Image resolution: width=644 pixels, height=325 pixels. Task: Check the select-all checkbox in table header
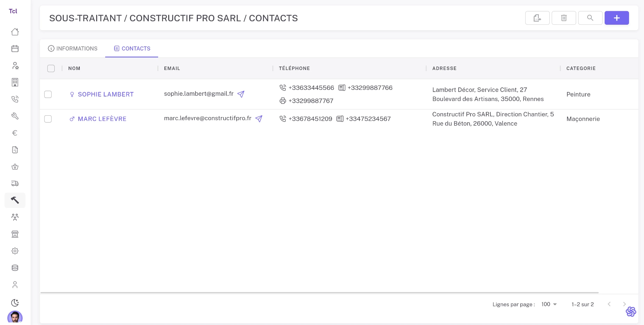(x=51, y=68)
